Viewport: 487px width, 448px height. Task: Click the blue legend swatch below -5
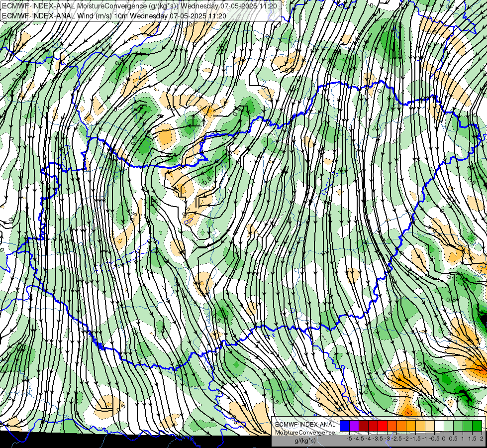point(345,426)
